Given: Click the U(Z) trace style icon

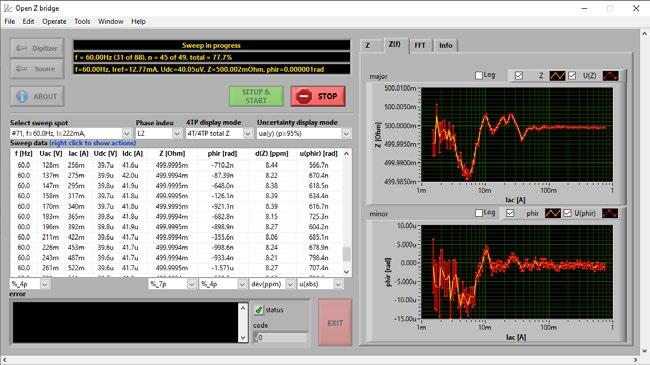Looking at the screenshot, I should 610,75.
